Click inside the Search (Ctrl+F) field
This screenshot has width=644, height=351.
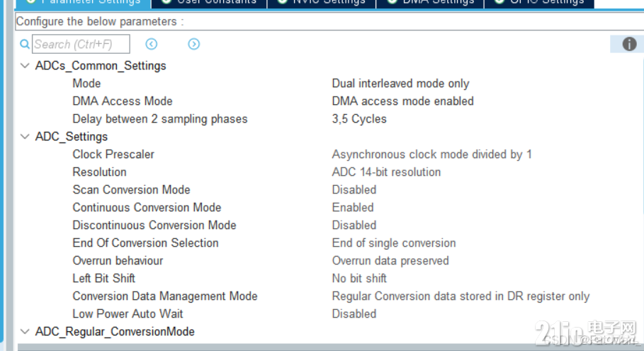[x=81, y=44]
